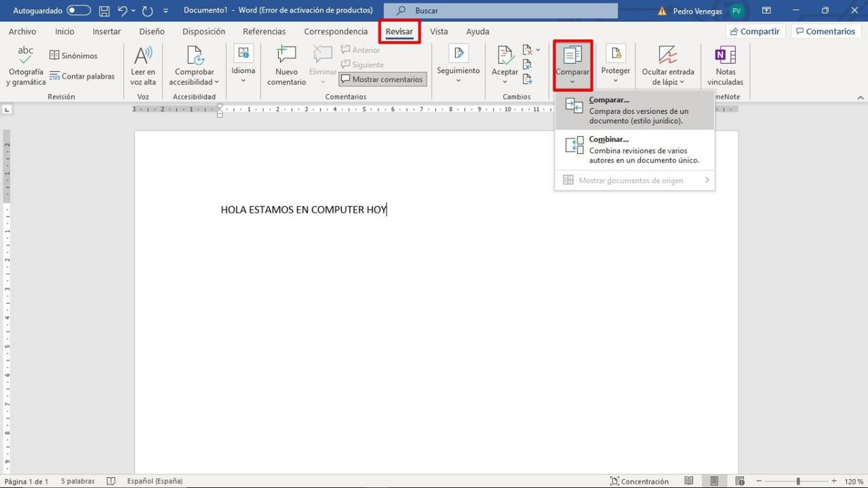Switch to the Referencias tab

point(264,31)
